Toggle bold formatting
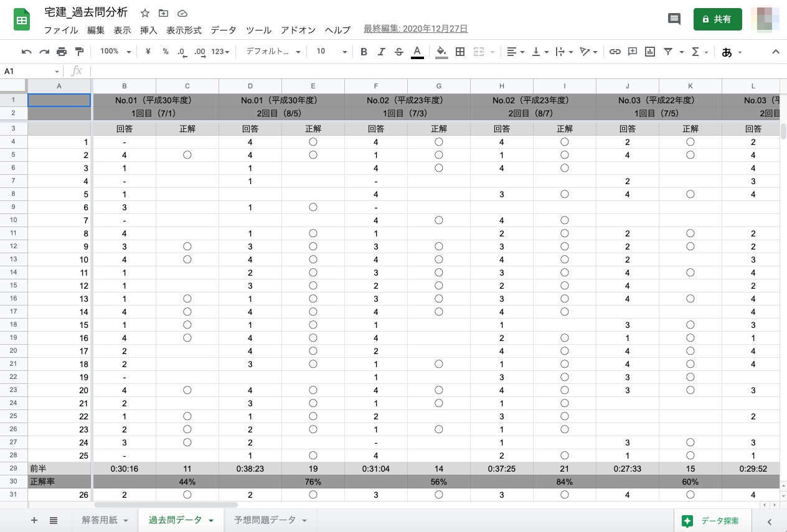Image resolution: width=787 pixels, height=532 pixels. click(x=364, y=52)
